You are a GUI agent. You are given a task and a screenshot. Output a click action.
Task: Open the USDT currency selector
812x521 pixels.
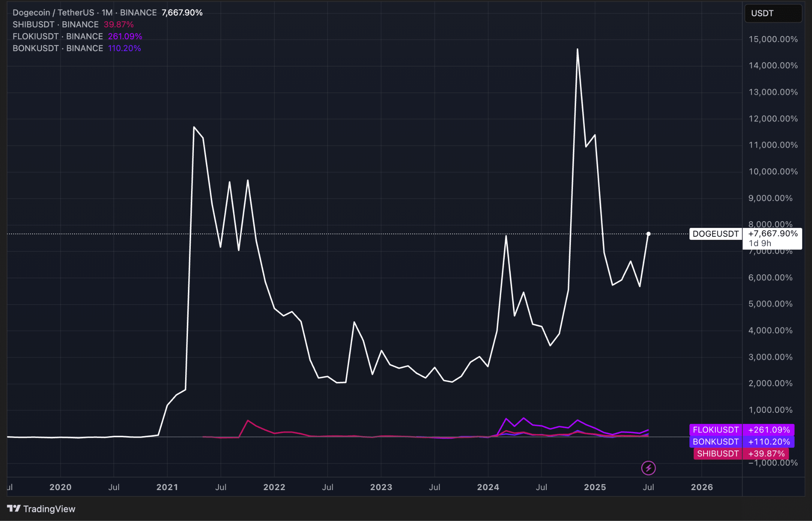coord(773,13)
